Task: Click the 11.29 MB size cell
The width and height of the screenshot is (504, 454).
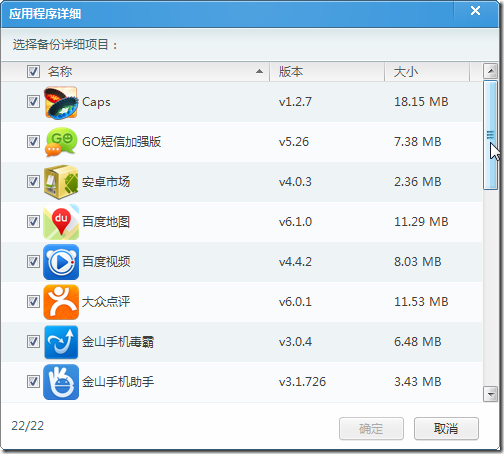Action: coord(421,222)
